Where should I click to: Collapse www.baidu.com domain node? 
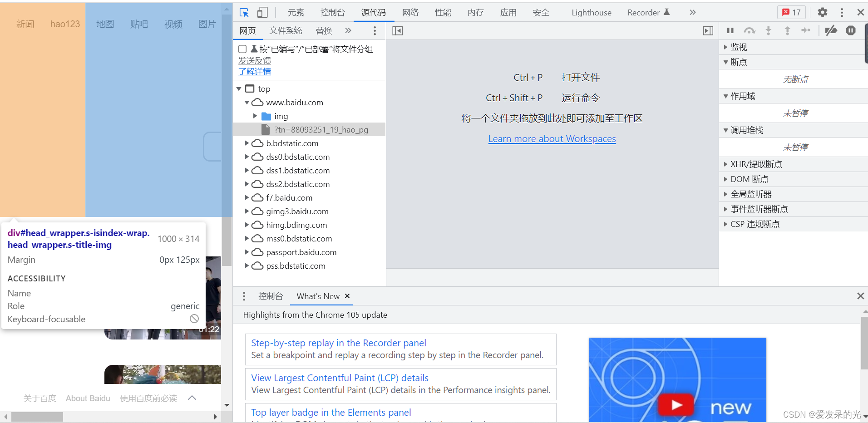(x=247, y=103)
